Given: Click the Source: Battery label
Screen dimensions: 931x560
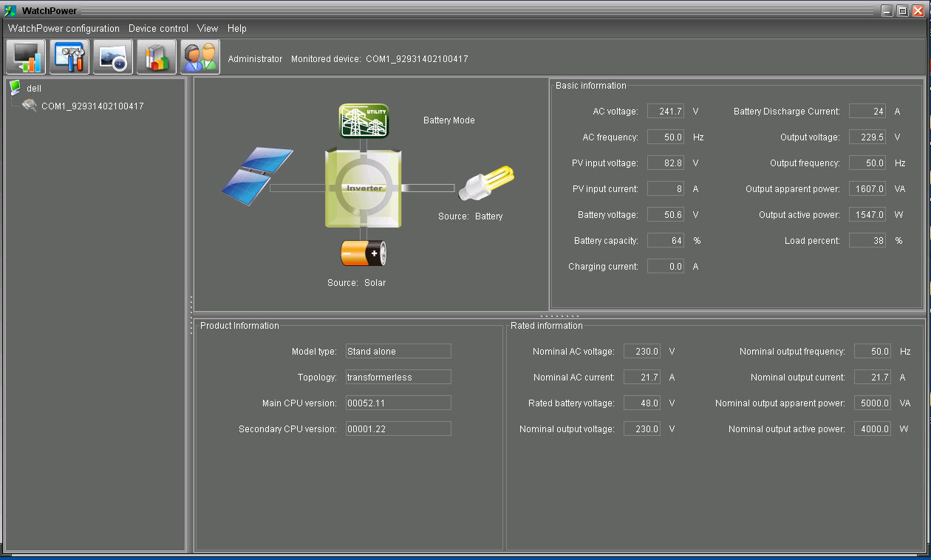Looking at the screenshot, I should (x=470, y=216).
